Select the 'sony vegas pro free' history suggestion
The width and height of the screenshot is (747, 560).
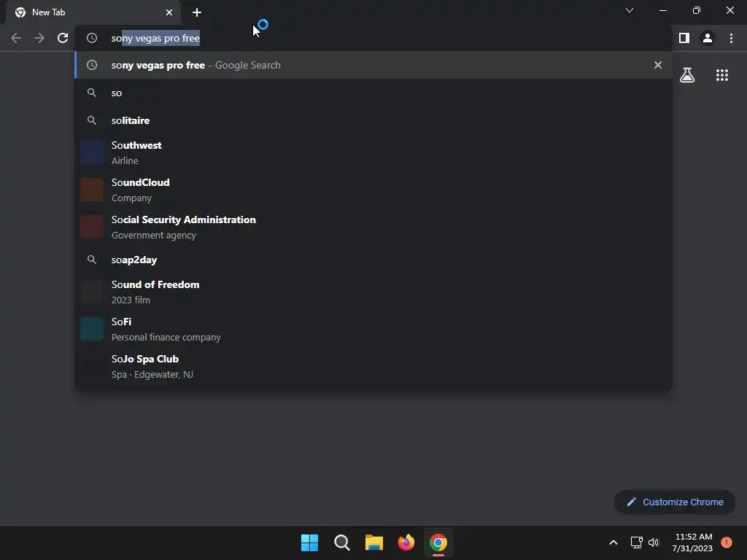(x=373, y=65)
